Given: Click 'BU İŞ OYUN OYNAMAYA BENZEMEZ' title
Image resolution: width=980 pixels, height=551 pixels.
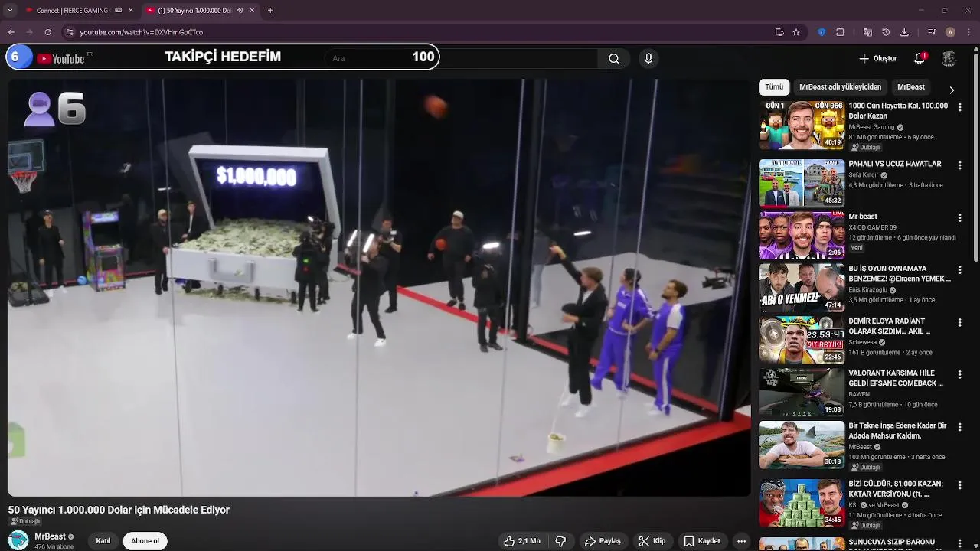Looking at the screenshot, I should (900, 274).
